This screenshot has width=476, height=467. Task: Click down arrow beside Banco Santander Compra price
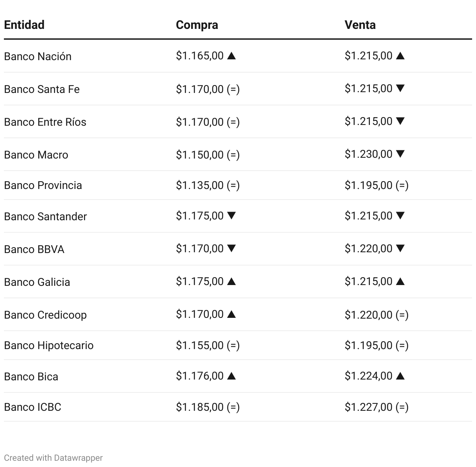click(x=231, y=216)
